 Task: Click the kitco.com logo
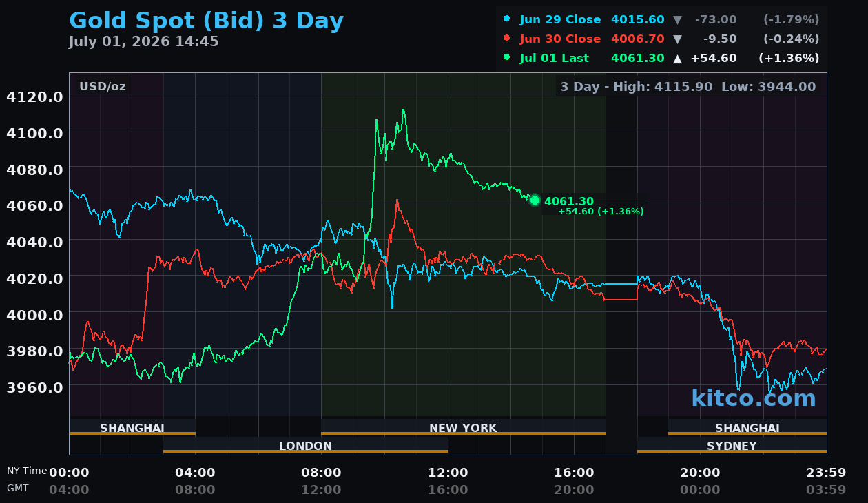(x=754, y=398)
